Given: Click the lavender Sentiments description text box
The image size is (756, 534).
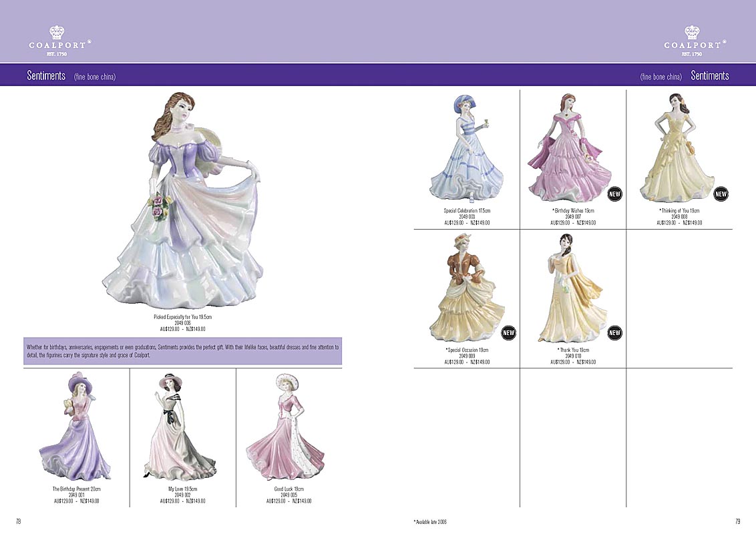Looking at the screenshot, I should (x=182, y=351).
